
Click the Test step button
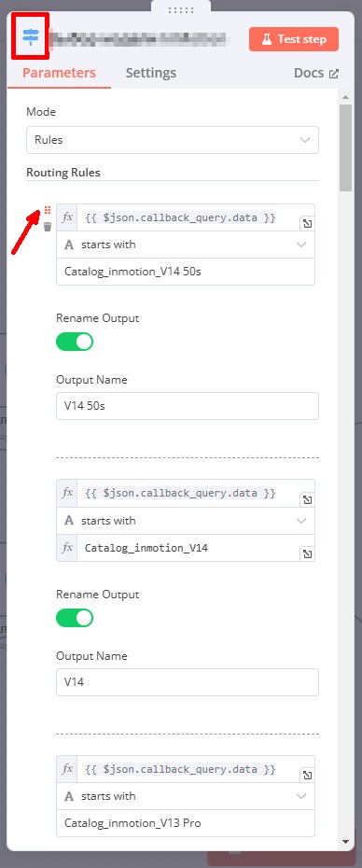coord(293,39)
